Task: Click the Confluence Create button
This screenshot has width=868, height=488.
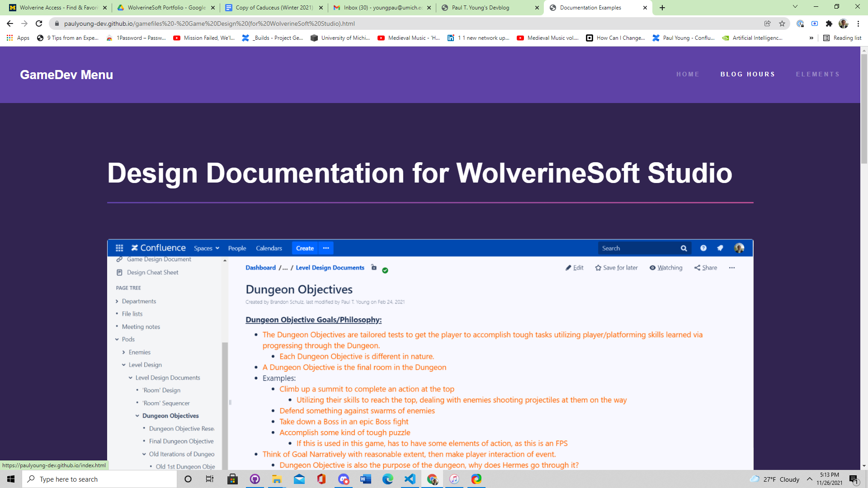Action: coord(305,248)
